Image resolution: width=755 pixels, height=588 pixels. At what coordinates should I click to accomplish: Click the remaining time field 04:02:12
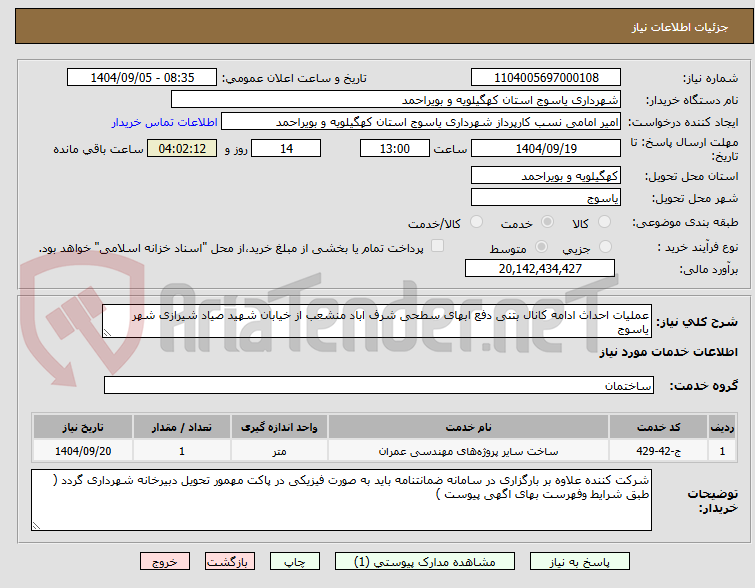182,148
